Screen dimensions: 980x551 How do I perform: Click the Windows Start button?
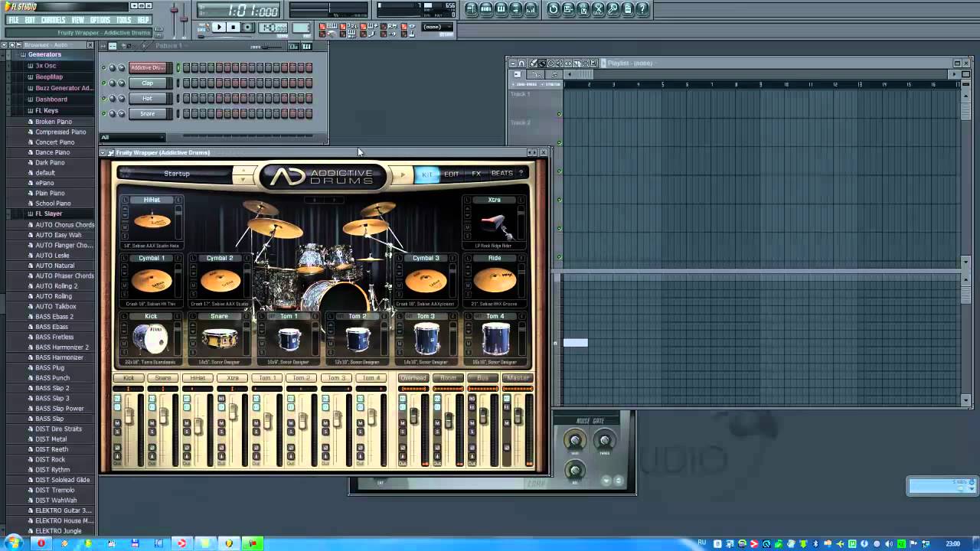pos(13,543)
